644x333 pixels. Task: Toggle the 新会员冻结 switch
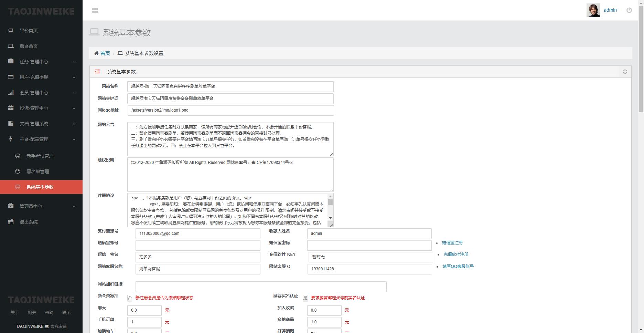point(130,298)
